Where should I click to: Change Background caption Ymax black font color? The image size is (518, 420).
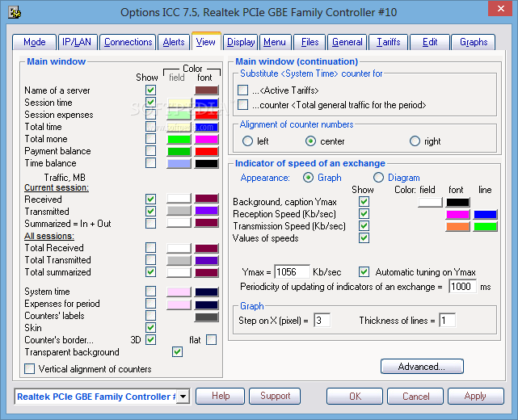pyautogui.click(x=457, y=202)
